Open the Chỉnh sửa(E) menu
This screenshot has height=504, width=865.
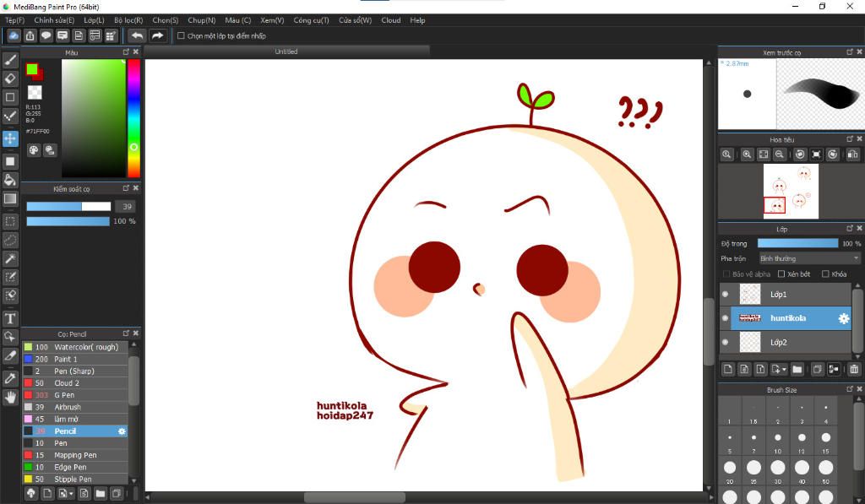pos(54,20)
